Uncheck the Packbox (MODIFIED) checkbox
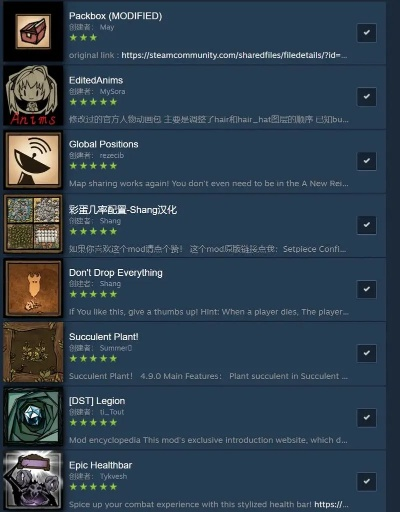The height and width of the screenshot is (512, 400). (367, 33)
